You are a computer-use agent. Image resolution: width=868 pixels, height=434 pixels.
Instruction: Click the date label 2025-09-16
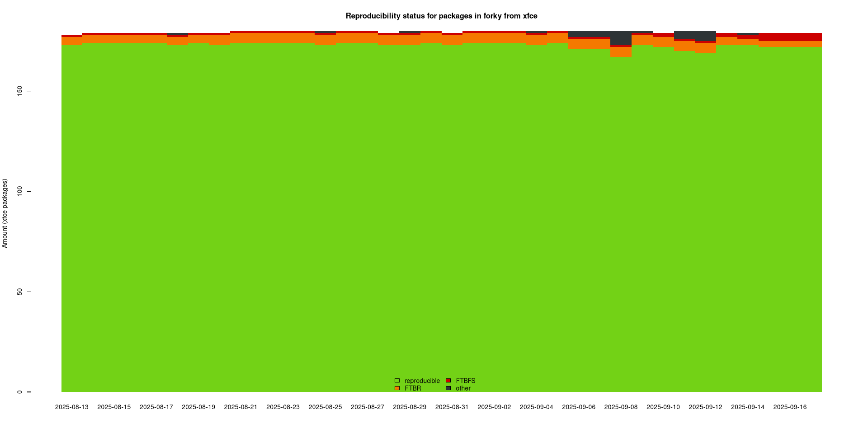pyautogui.click(x=790, y=407)
